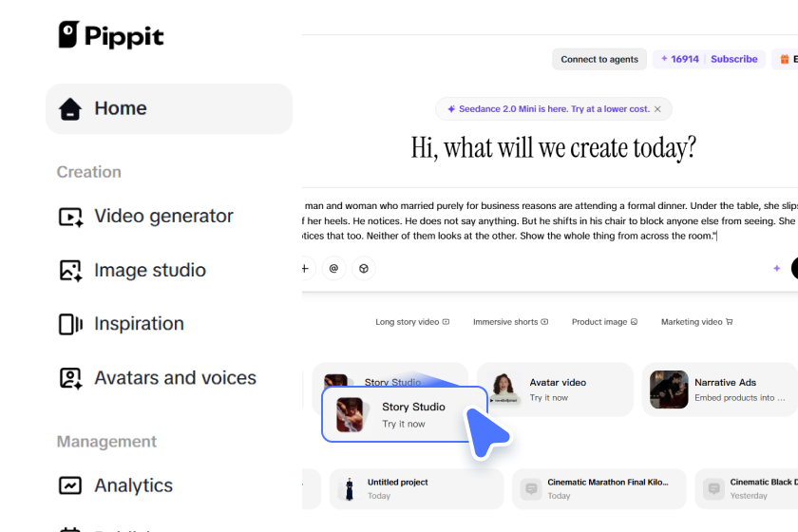This screenshot has width=798, height=532.
Task: Select Product image chip
Action: pos(604,322)
